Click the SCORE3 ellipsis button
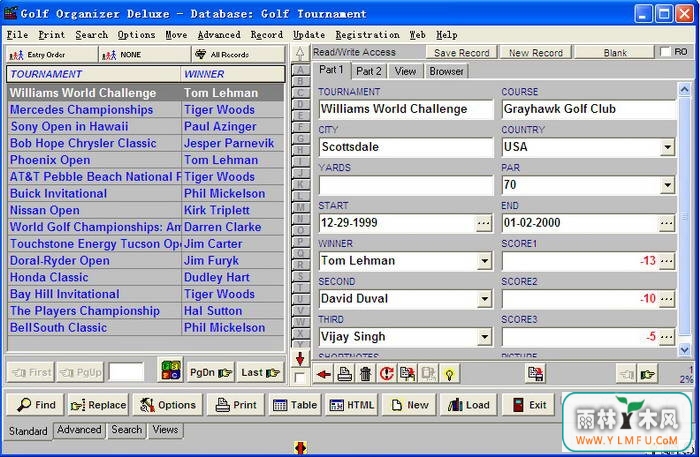The height and width of the screenshot is (457, 700). click(x=667, y=337)
